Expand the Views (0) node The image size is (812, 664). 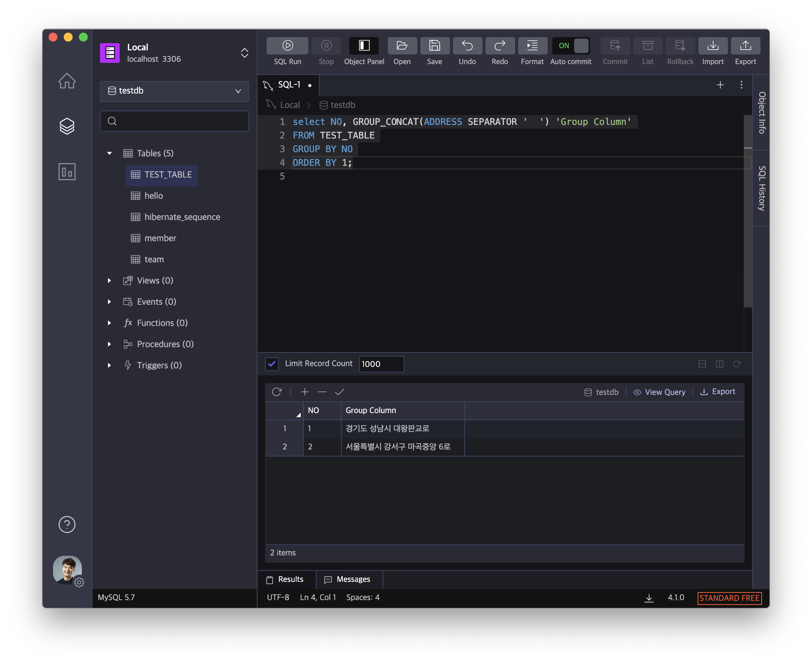[x=109, y=281]
